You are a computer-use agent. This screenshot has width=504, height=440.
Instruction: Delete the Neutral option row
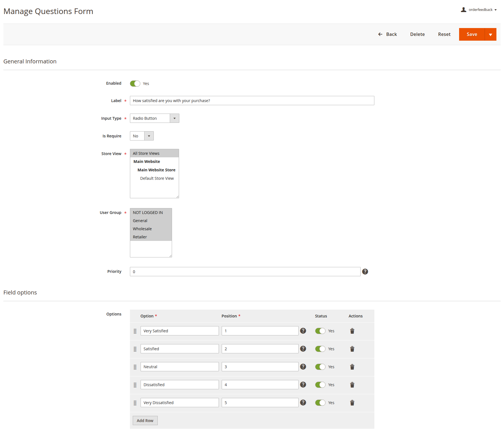pos(352,367)
